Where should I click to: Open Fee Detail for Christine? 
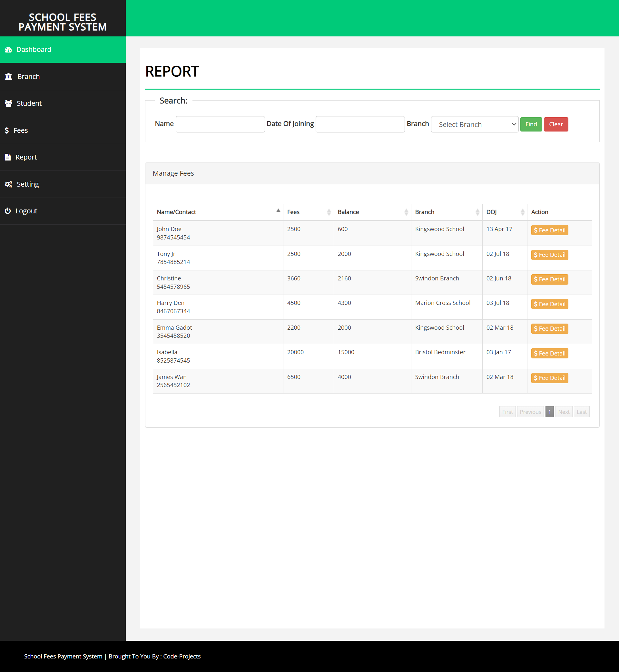(549, 279)
